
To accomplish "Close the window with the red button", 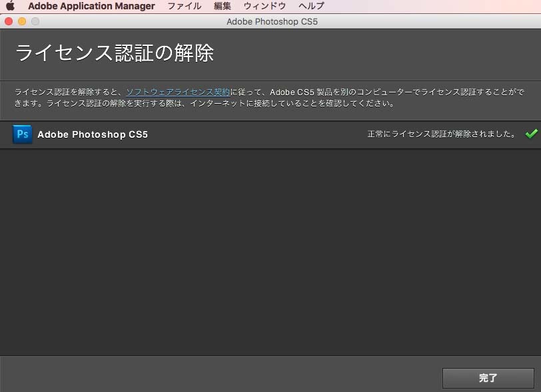I will [9, 21].
